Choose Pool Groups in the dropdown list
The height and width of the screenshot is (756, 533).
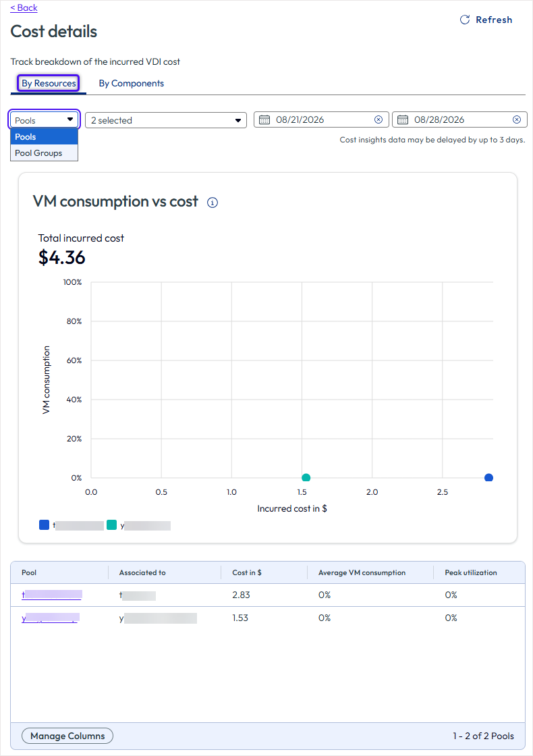(x=45, y=153)
